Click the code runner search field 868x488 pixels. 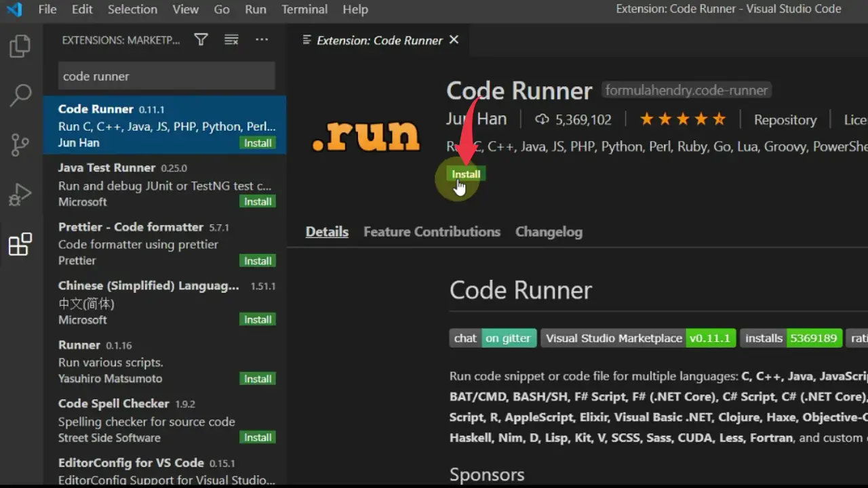(x=166, y=76)
